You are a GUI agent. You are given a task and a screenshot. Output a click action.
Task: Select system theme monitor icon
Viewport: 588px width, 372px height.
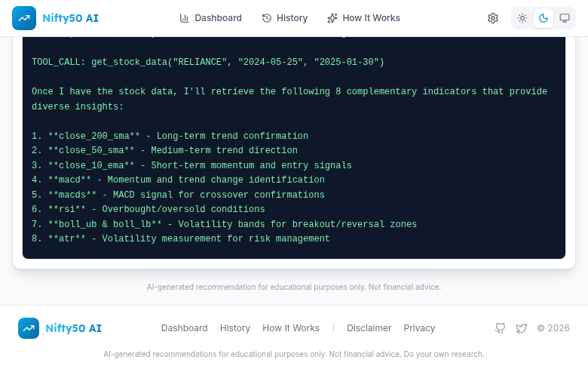565,18
